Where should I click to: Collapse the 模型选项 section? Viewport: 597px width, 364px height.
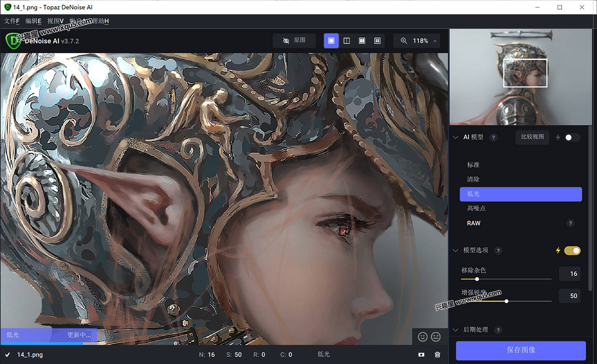(456, 250)
